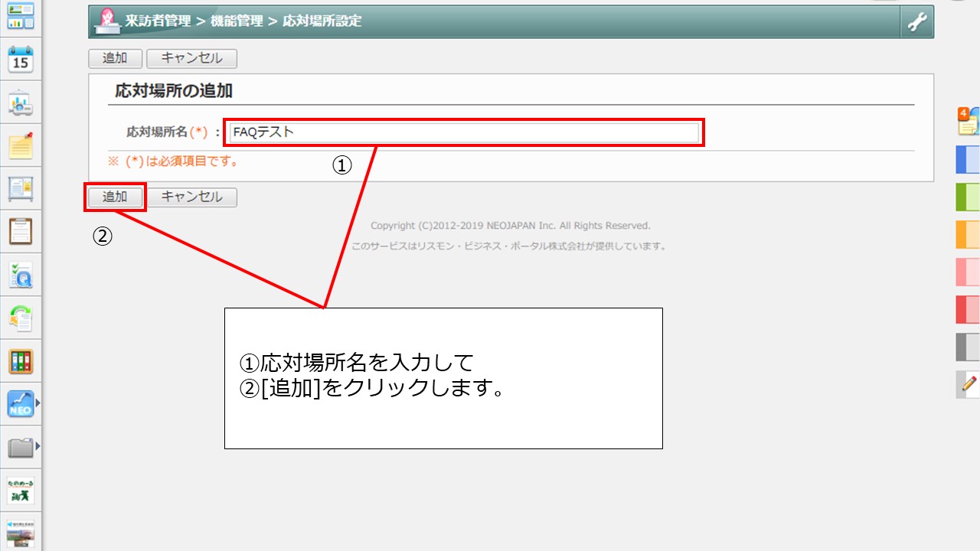The image size is (980, 551).
Task: Expand the arrow beside the folder icon
Action: [x=37, y=445]
